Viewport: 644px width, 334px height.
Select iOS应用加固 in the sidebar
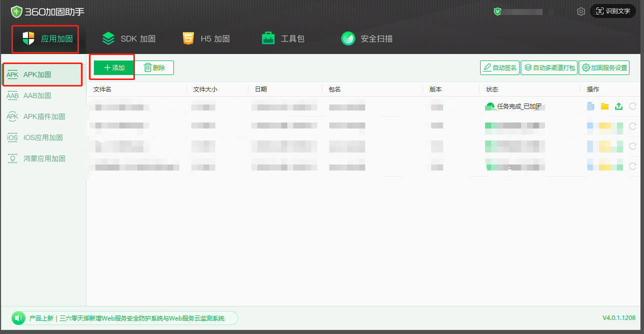[43, 137]
